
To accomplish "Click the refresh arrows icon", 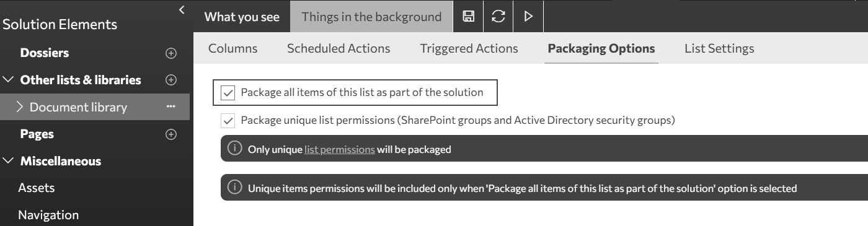I will tap(498, 17).
